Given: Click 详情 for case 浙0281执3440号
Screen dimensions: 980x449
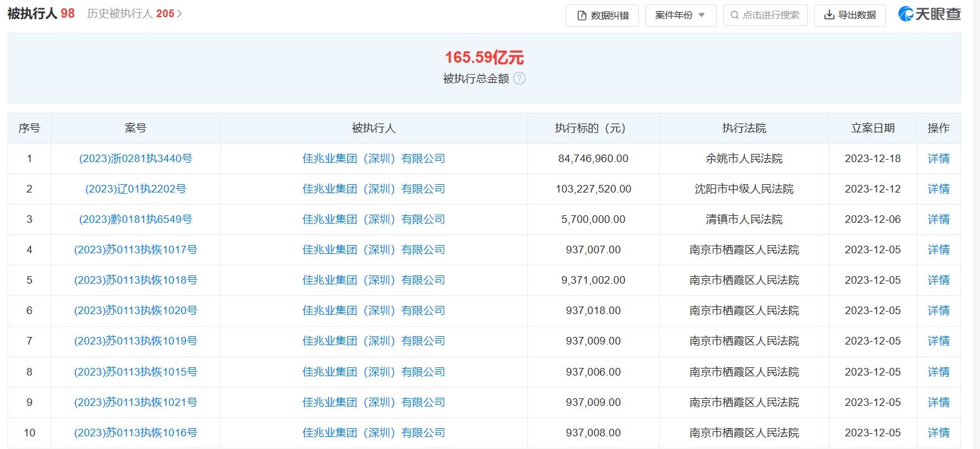Looking at the screenshot, I should (x=938, y=159).
